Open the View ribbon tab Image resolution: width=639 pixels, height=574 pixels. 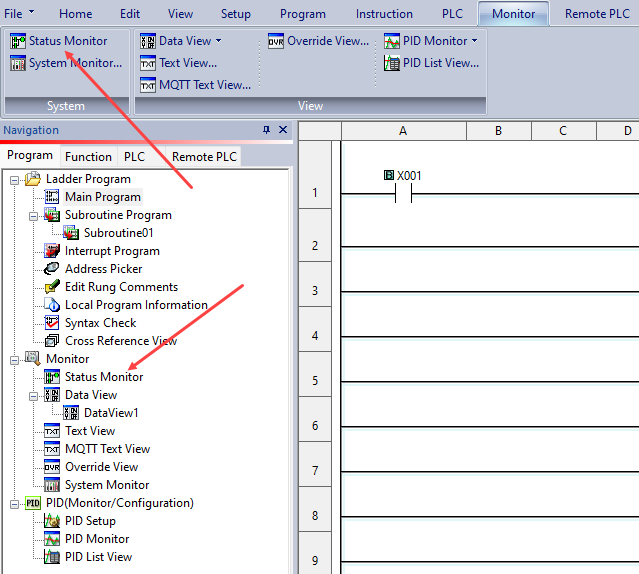[x=181, y=14]
